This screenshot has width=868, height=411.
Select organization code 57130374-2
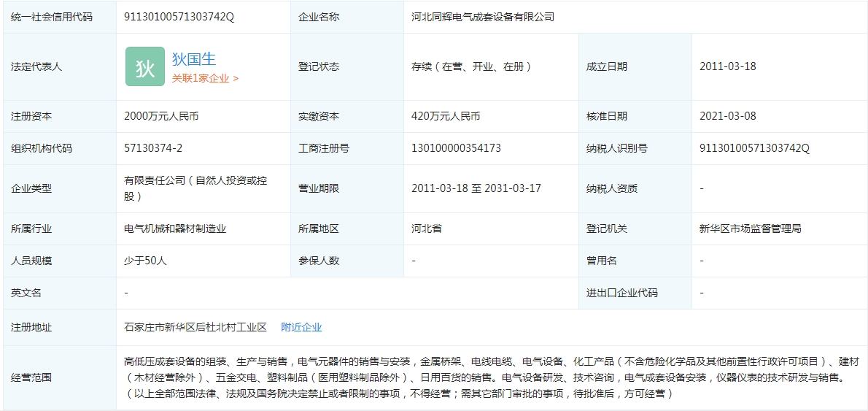(153, 148)
